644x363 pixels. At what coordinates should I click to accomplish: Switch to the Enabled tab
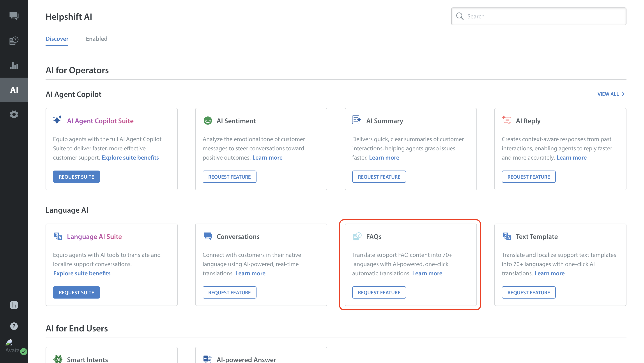[97, 39]
